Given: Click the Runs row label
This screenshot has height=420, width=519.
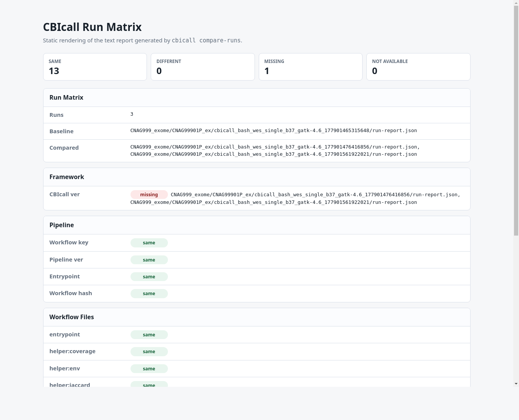Looking at the screenshot, I should point(56,115).
